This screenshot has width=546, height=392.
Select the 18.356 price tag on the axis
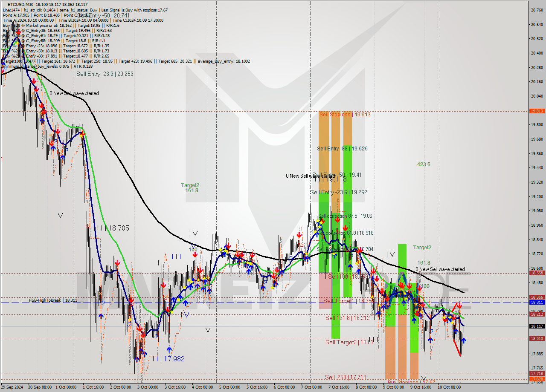[x=537, y=297]
